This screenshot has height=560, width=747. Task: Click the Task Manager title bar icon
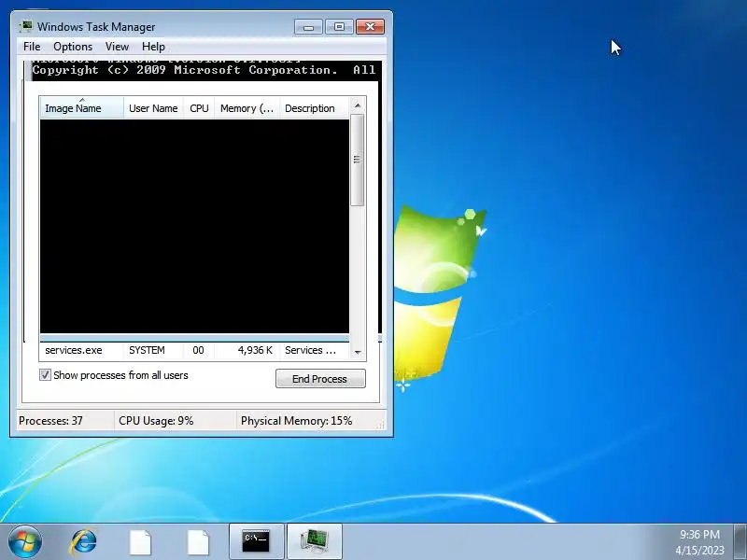point(26,26)
